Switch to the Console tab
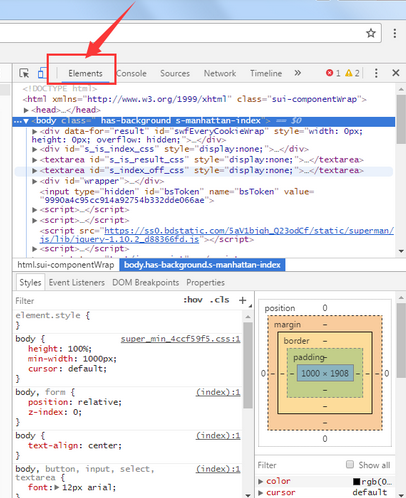406x498 pixels. [132, 73]
